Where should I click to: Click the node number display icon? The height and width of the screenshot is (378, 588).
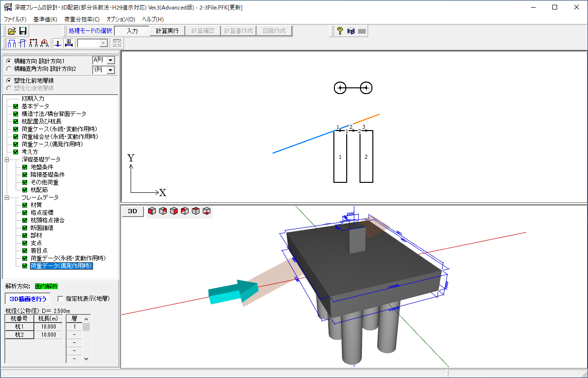(58, 43)
